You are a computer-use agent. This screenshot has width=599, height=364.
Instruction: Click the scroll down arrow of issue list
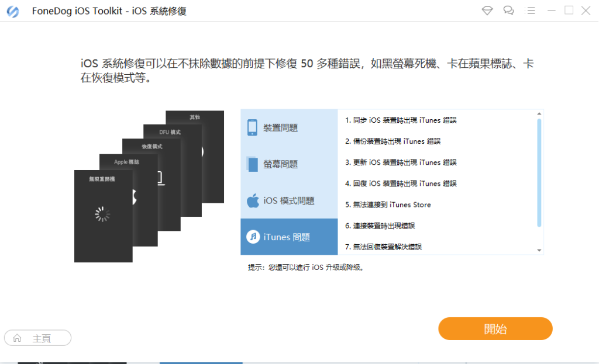(539, 250)
